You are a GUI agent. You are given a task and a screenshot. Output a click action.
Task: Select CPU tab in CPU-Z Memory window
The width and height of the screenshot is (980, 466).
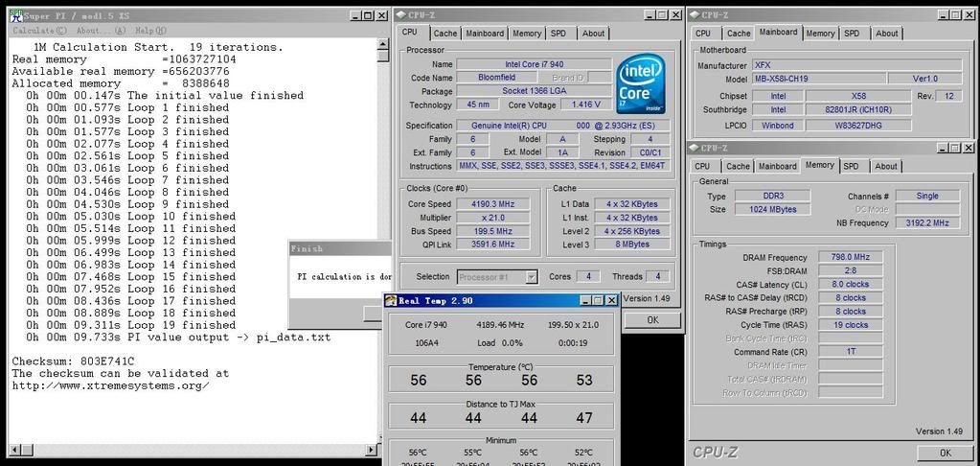tap(702, 167)
